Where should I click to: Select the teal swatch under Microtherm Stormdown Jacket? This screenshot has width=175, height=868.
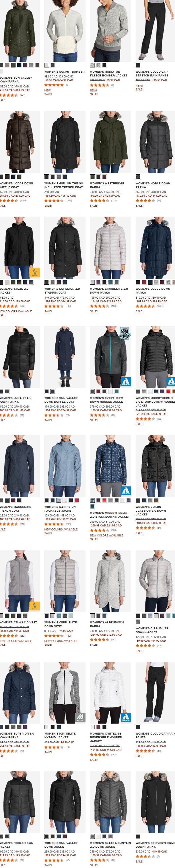click(x=92, y=506)
